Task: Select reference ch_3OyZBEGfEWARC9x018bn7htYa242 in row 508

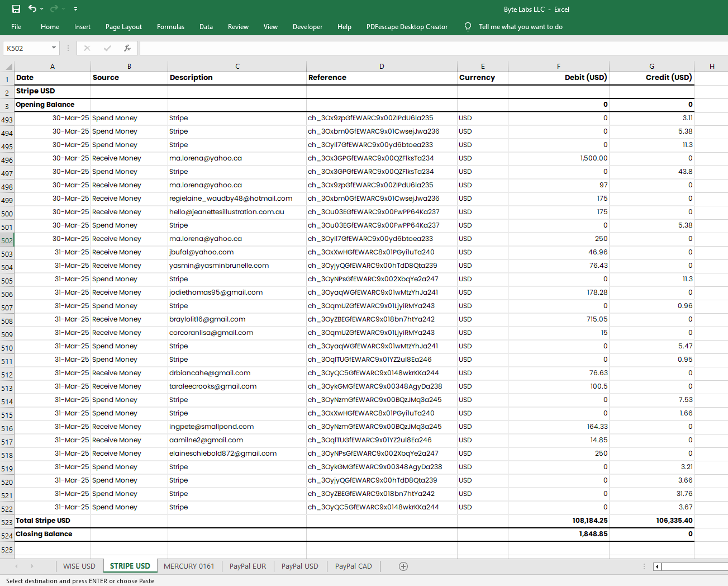Action: click(382, 319)
